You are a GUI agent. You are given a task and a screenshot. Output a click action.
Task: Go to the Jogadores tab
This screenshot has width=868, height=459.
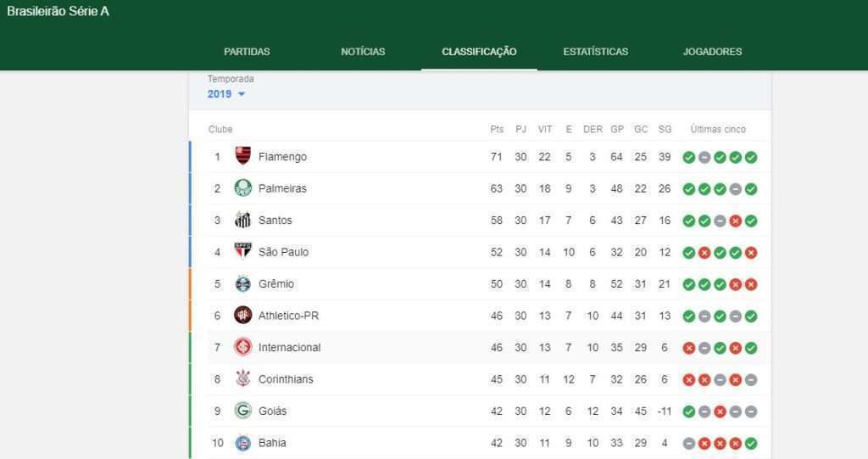(x=712, y=52)
